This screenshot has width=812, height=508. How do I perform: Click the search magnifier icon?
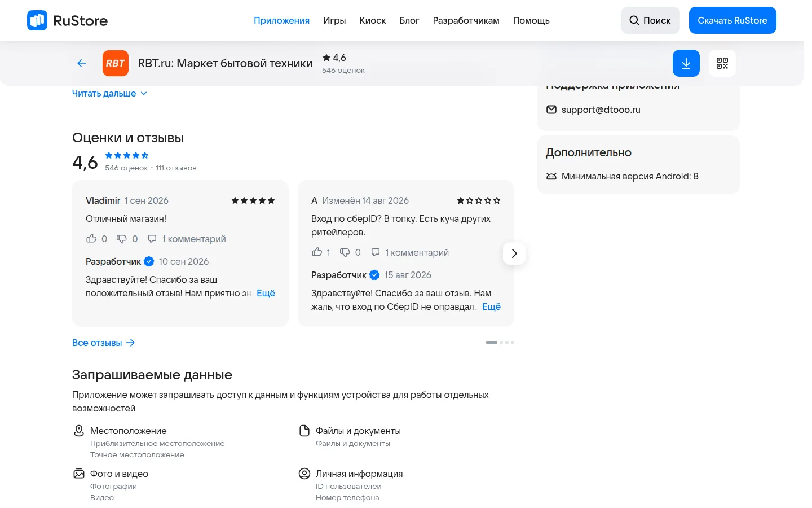click(634, 20)
